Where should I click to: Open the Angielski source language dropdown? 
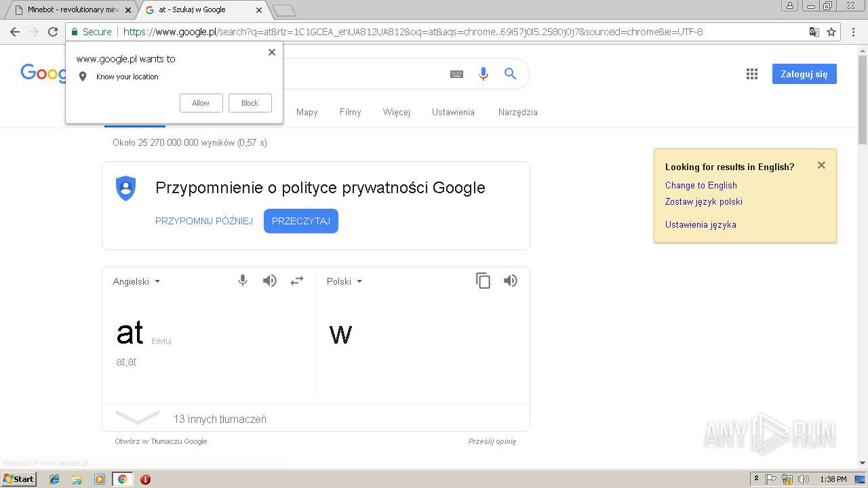137,281
